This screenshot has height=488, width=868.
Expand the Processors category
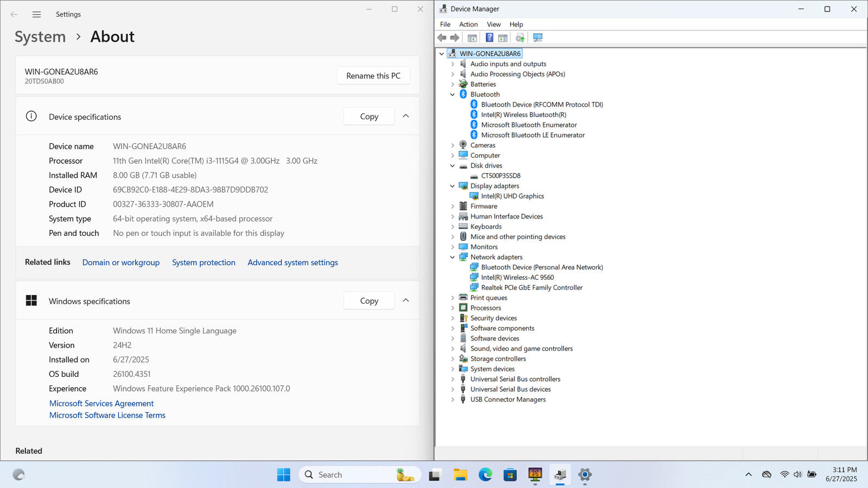[x=452, y=308]
